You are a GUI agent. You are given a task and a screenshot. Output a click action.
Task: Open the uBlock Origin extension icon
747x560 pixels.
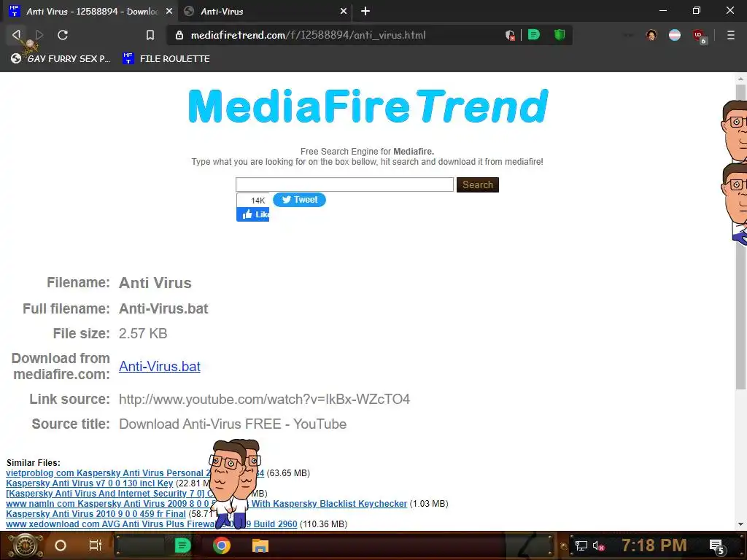[x=699, y=36]
